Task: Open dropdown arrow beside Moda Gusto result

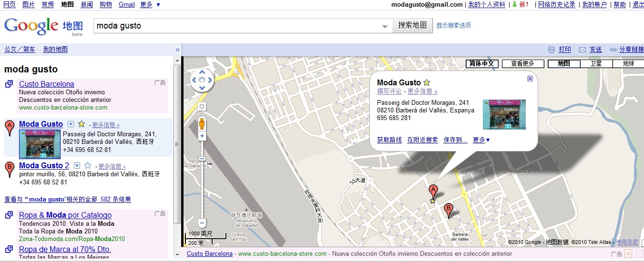Action: coord(71,124)
